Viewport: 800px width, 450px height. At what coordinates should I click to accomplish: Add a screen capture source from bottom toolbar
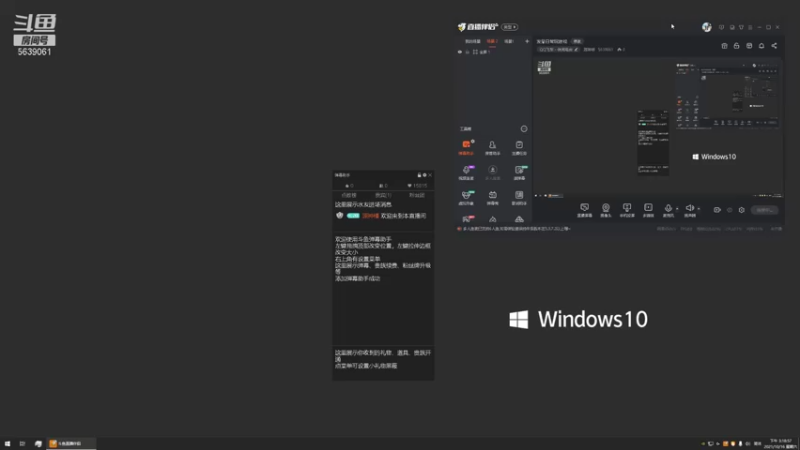(x=584, y=210)
